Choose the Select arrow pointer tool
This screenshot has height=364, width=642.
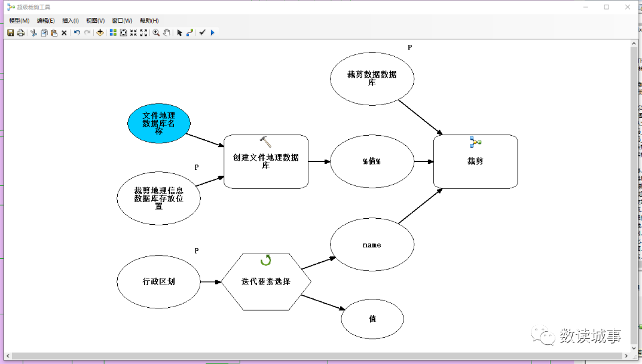click(x=179, y=33)
